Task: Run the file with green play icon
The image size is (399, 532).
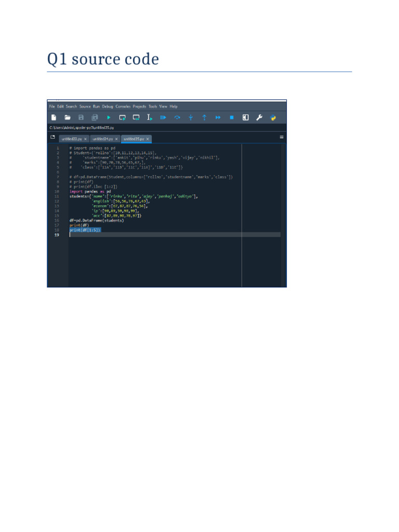Action: point(109,117)
